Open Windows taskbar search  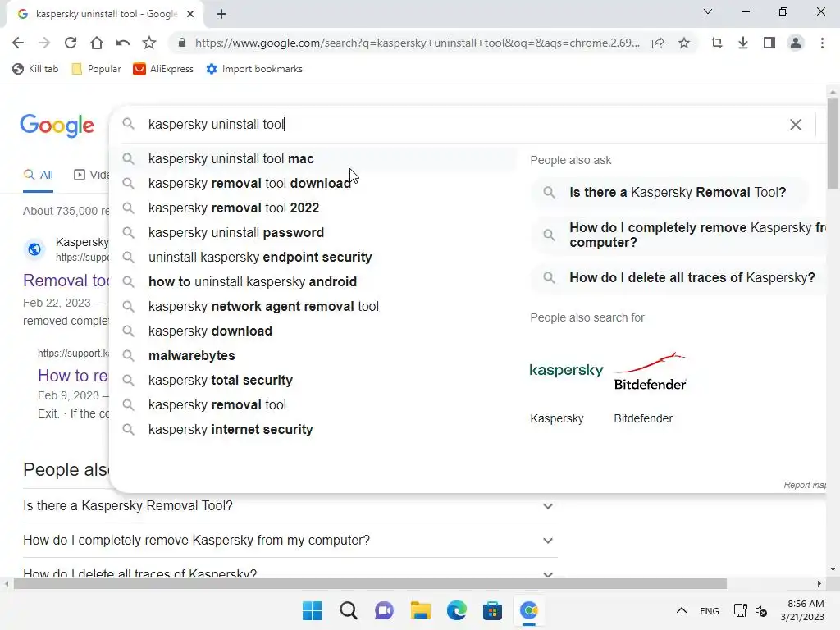(x=348, y=610)
